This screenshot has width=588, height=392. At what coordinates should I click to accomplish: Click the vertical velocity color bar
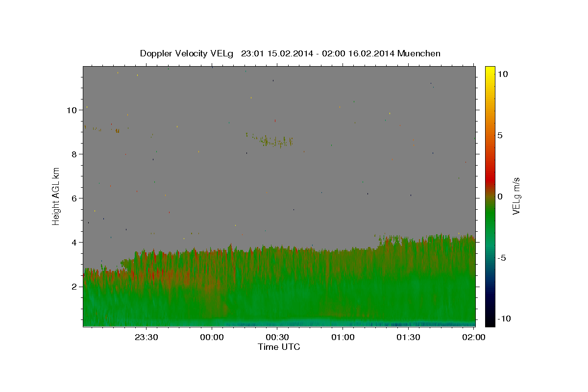[x=490, y=196]
